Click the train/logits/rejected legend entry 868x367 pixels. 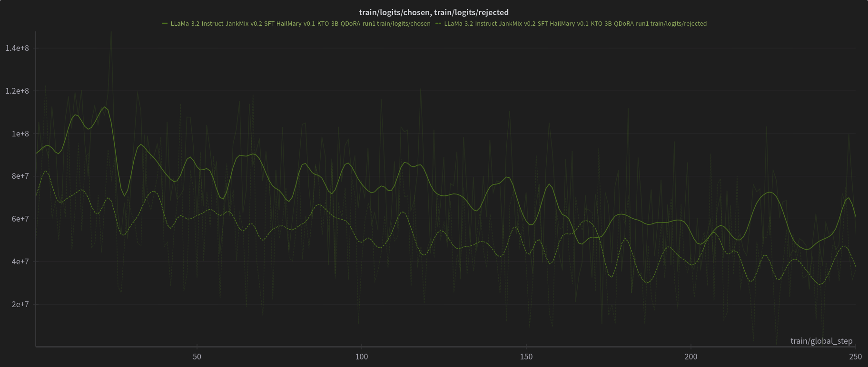click(571, 23)
